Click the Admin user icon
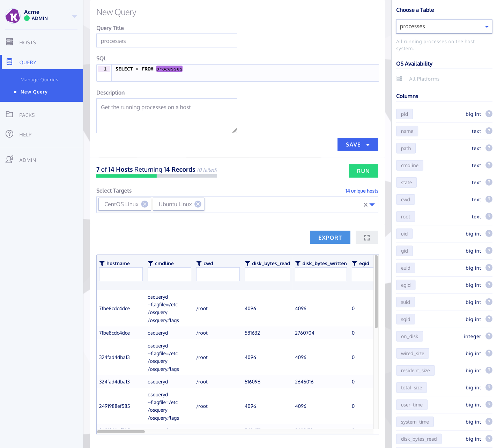This screenshot has width=497, height=448. [9, 159]
